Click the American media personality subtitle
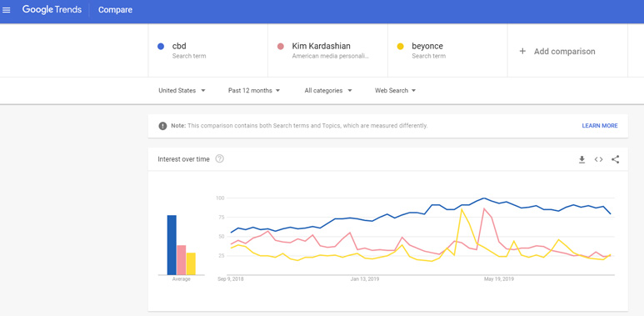644x316 pixels. click(330, 56)
